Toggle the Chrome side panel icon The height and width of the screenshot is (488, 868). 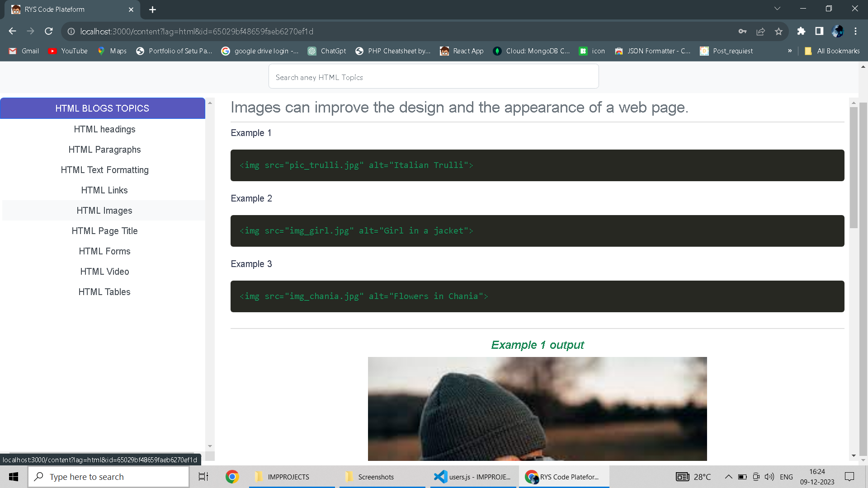819,31
